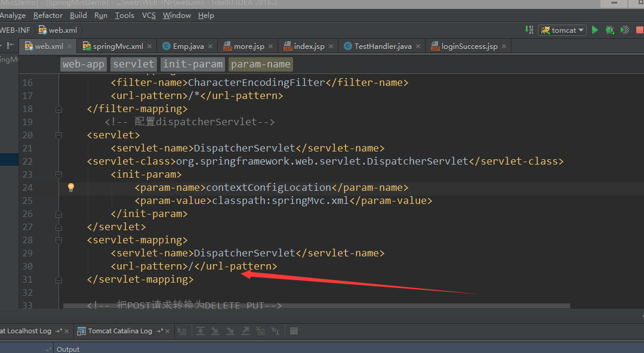644x353 pixels.
Task: Collapse the filter-mapping fold marker at line 18
Action: point(58,109)
